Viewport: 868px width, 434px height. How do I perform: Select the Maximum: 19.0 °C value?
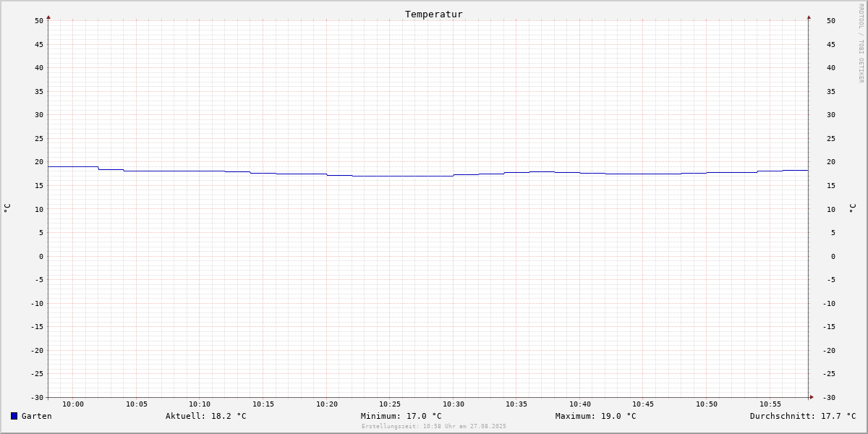tap(596, 416)
